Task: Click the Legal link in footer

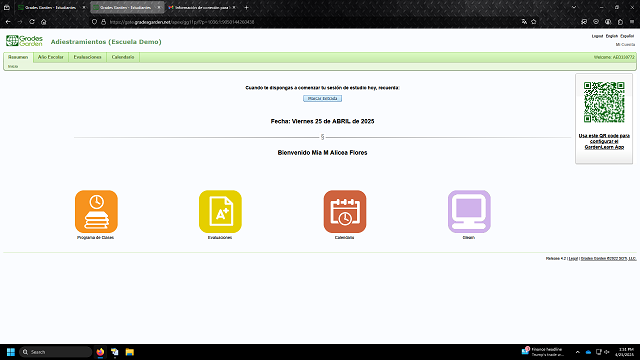Action: (573, 258)
